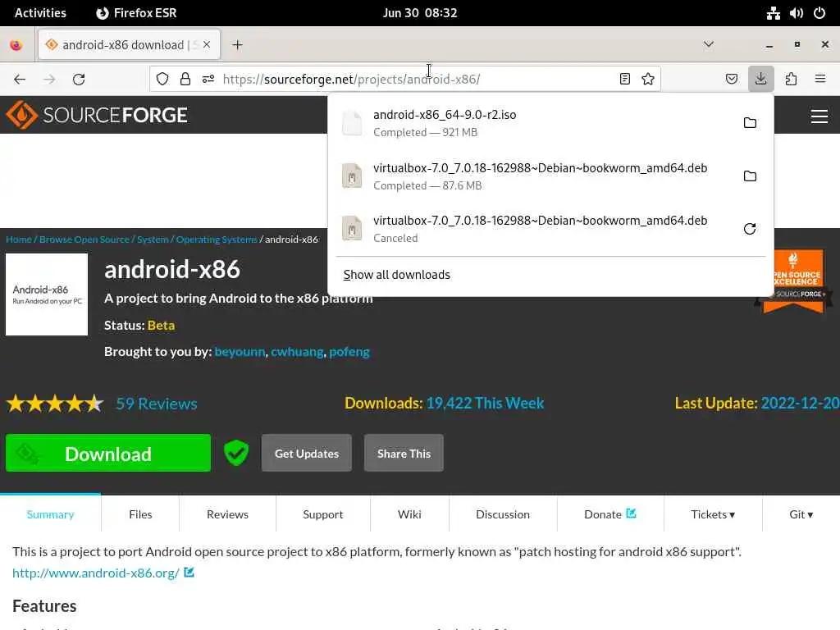
Task: Open Operating Systems breadcrumb link
Action: click(x=217, y=240)
